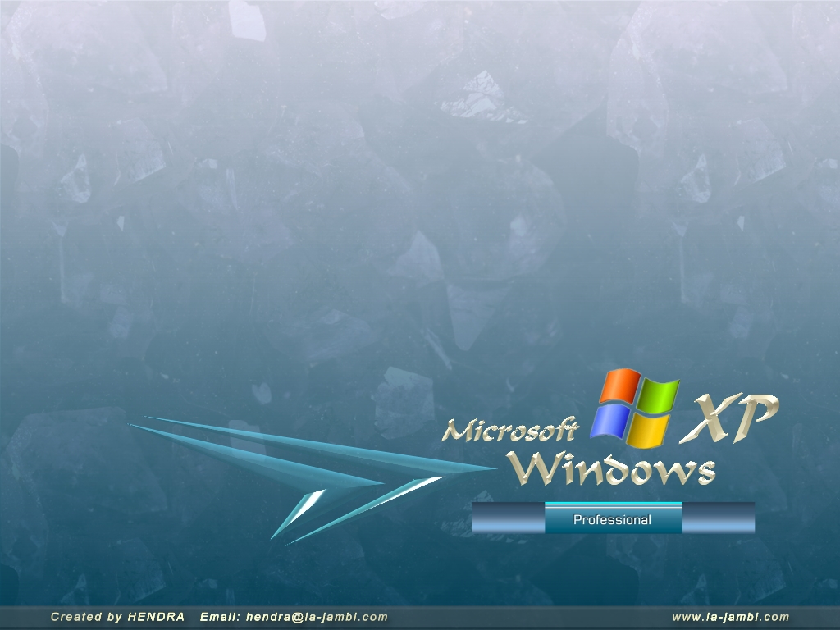
Task: Click the Email: label in the footer
Action: pos(220,617)
